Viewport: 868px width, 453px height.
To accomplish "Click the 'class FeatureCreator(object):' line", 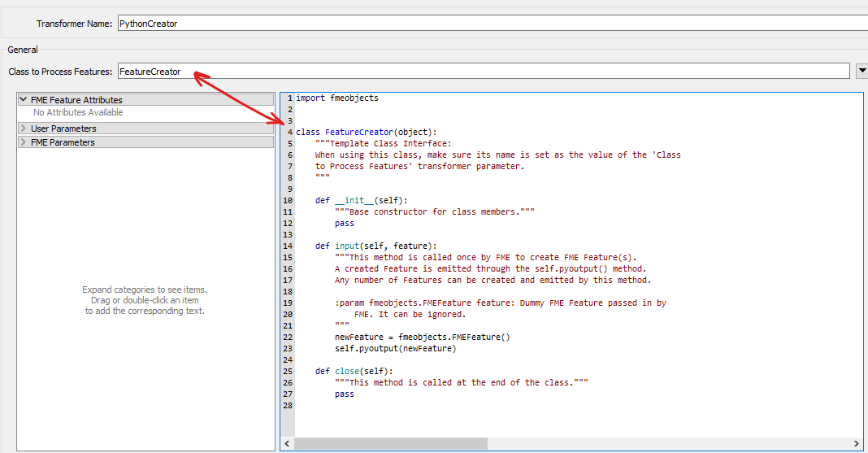I will coord(366,132).
